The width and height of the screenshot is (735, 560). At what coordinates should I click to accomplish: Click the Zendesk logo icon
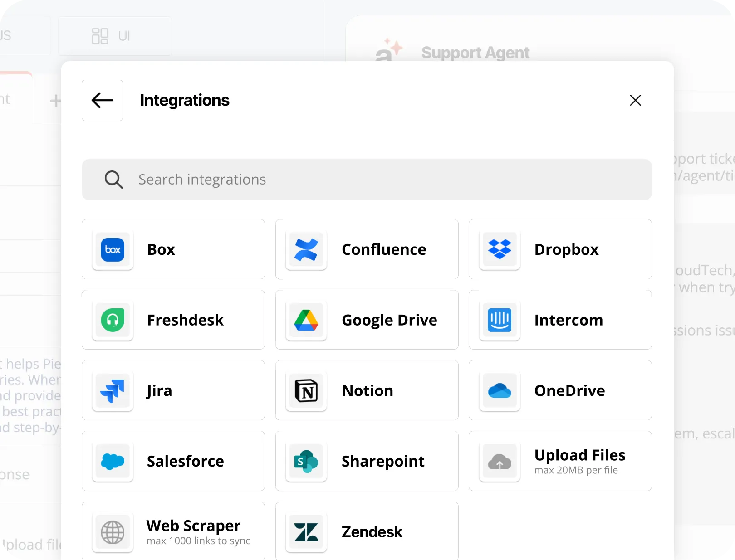coord(306,532)
